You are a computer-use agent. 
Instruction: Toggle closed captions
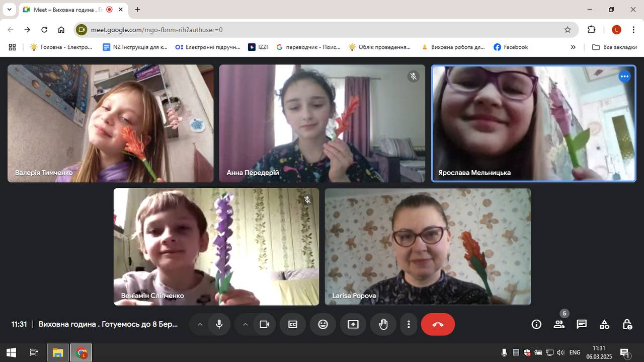293,324
